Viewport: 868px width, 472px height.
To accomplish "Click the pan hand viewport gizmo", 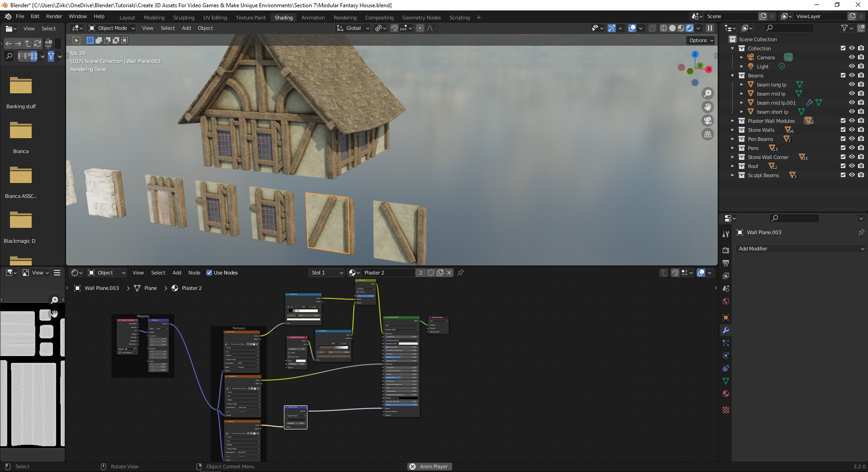I will point(707,107).
